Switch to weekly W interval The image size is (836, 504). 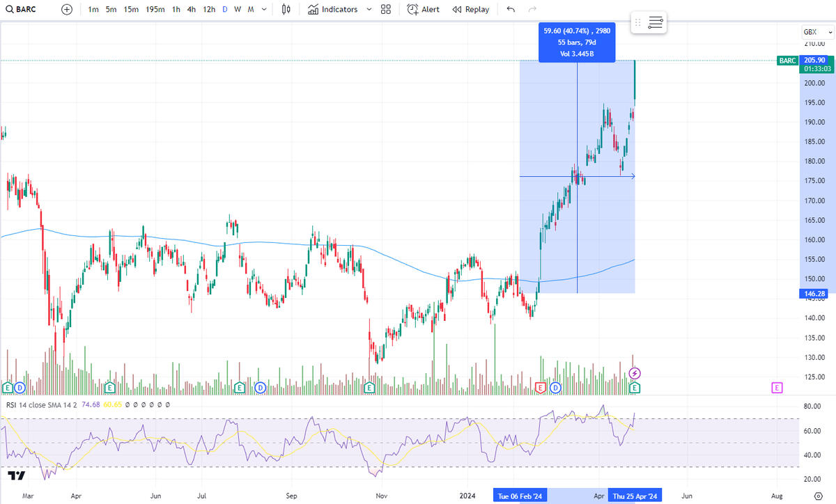tap(238, 10)
